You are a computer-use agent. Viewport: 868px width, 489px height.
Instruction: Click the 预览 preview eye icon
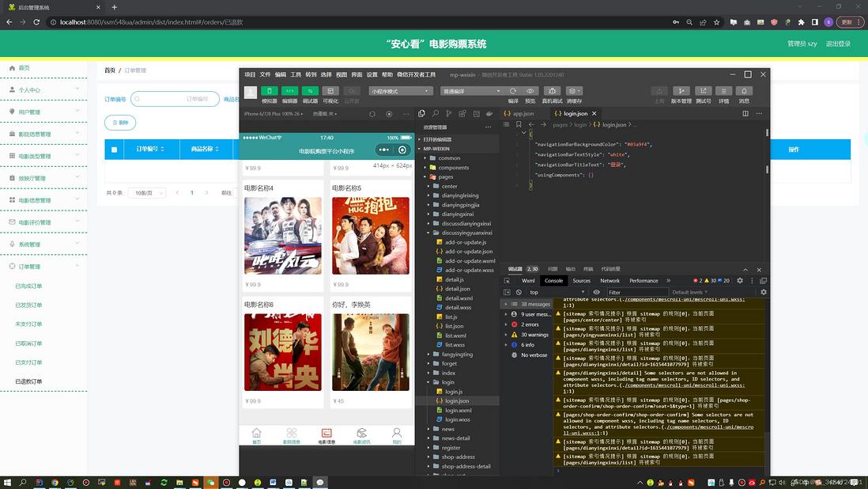click(x=530, y=91)
